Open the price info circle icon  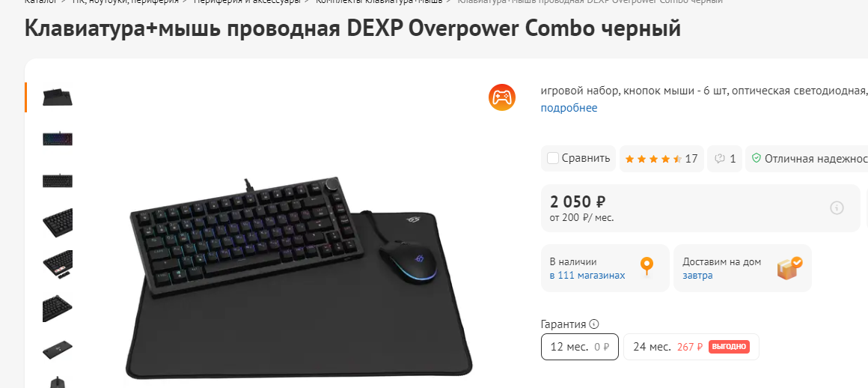[837, 208]
